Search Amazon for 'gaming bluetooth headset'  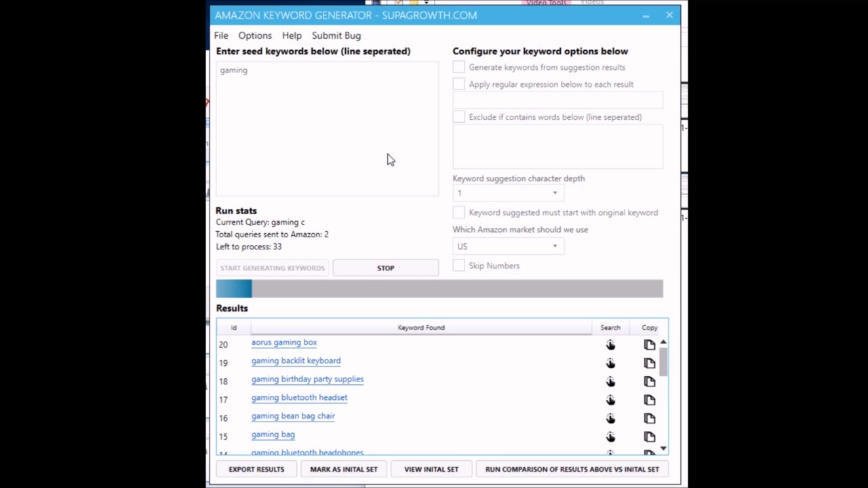point(610,400)
